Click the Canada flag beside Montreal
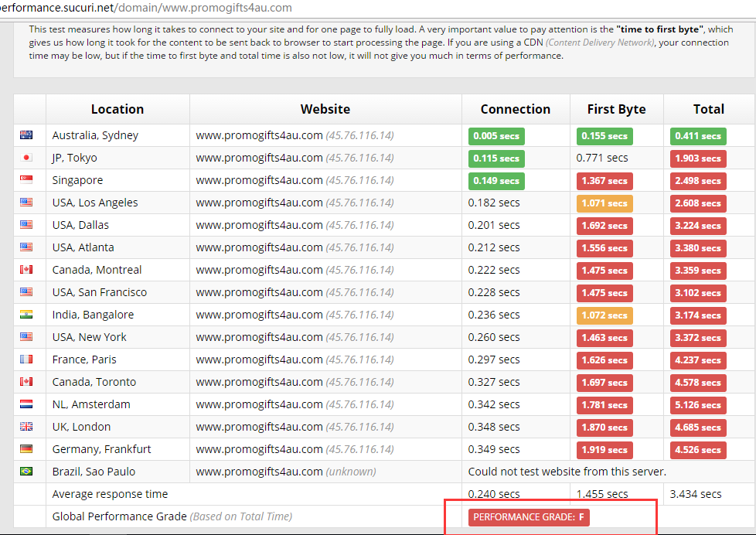Screen dimensions: 756x535 tap(26, 270)
